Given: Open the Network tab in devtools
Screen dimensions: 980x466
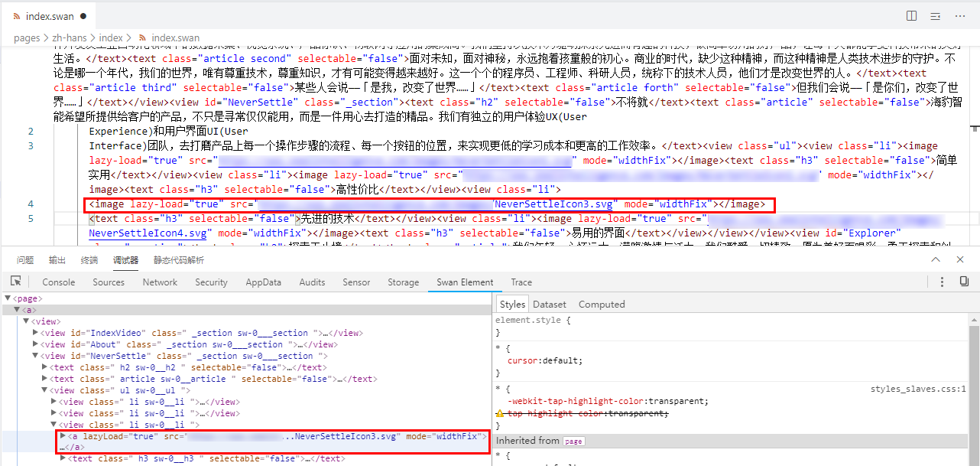Looking at the screenshot, I should point(160,282).
